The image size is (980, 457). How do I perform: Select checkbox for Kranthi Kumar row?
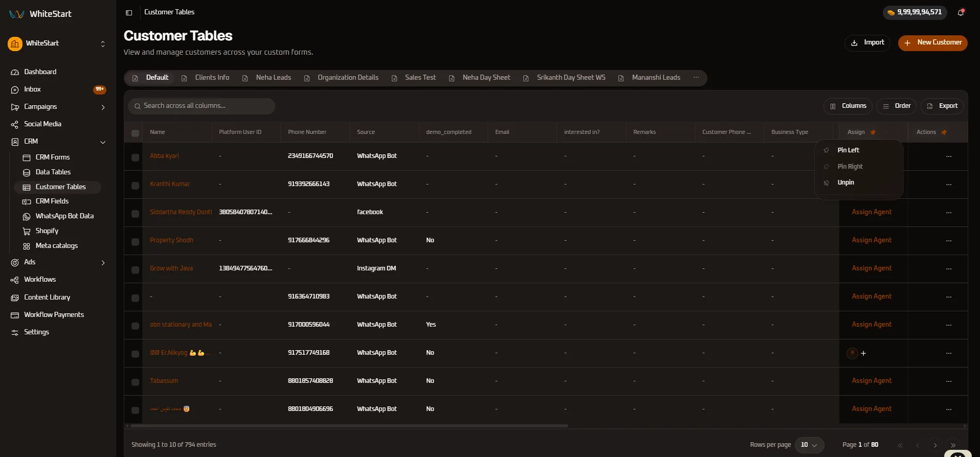click(135, 186)
